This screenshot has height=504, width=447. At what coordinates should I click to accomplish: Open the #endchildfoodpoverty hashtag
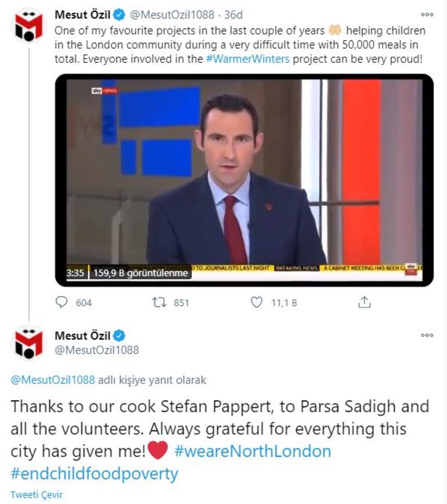[x=94, y=473]
